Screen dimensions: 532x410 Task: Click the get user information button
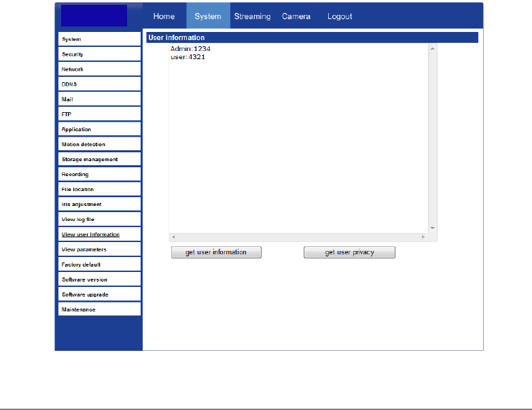coord(216,252)
